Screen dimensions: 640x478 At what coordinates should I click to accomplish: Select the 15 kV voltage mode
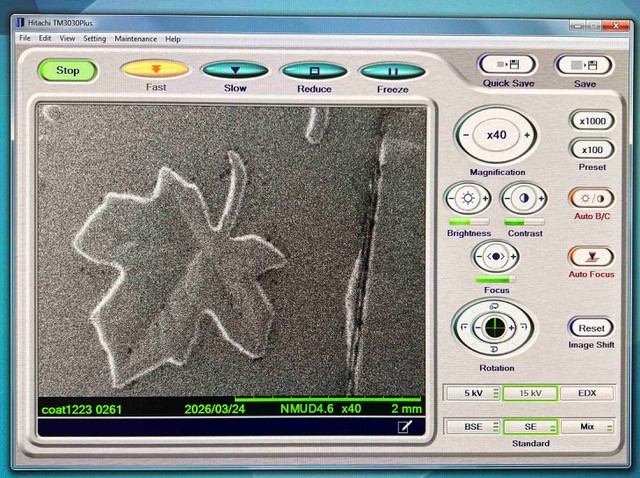tap(529, 393)
